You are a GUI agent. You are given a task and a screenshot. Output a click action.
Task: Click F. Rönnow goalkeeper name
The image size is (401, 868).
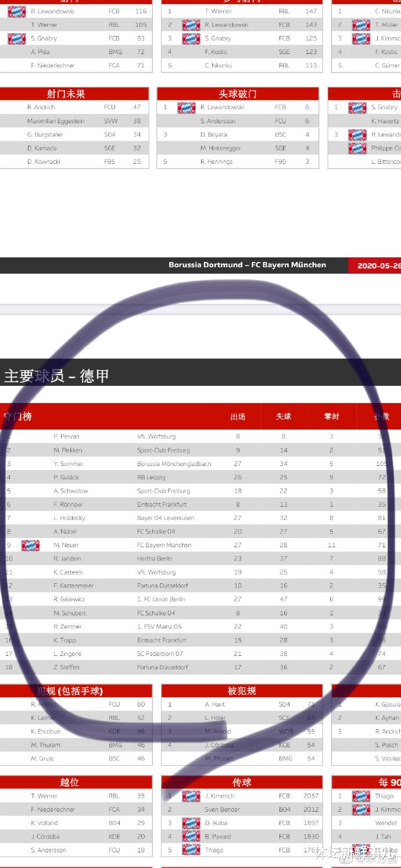click(x=67, y=504)
